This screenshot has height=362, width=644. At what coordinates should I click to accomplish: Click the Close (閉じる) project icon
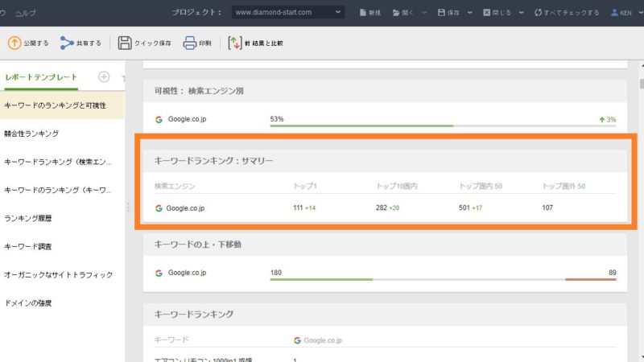486,12
